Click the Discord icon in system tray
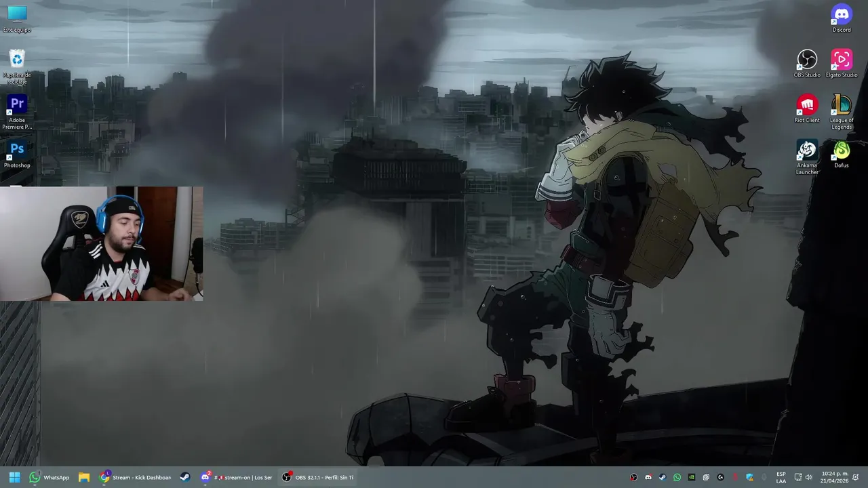 (x=648, y=477)
